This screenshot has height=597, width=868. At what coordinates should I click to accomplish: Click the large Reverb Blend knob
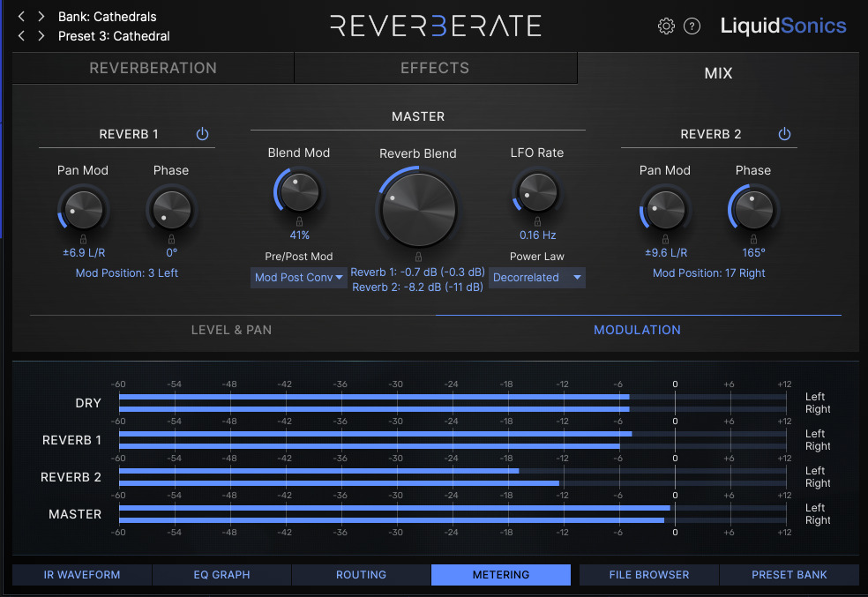click(x=418, y=210)
